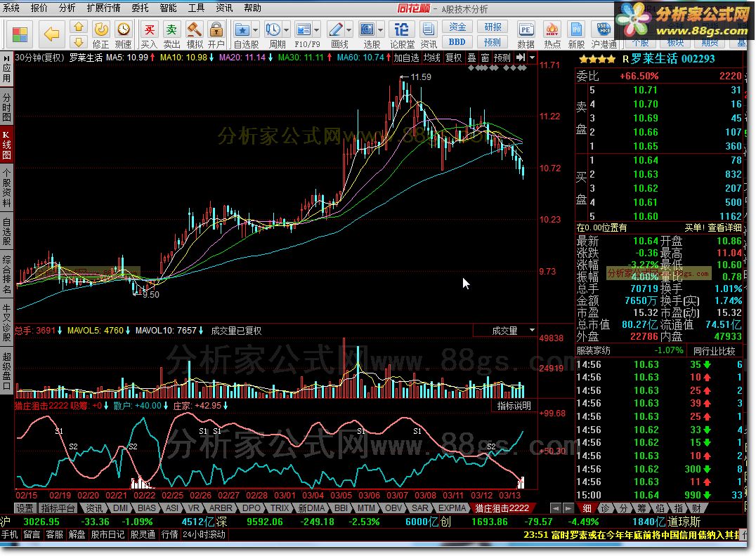This screenshot has height=556, width=756.
Task: Click the 开户 padlock icon
Action: point(216,30)
